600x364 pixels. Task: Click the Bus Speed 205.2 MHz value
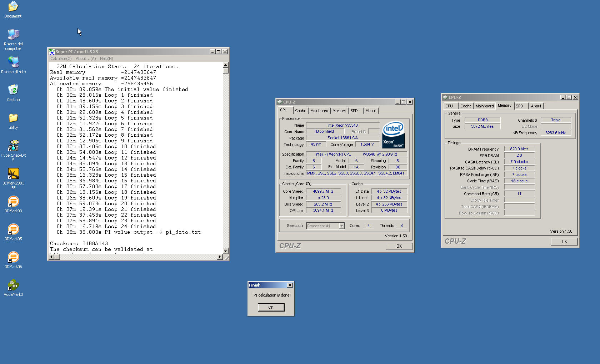[323, 204]
